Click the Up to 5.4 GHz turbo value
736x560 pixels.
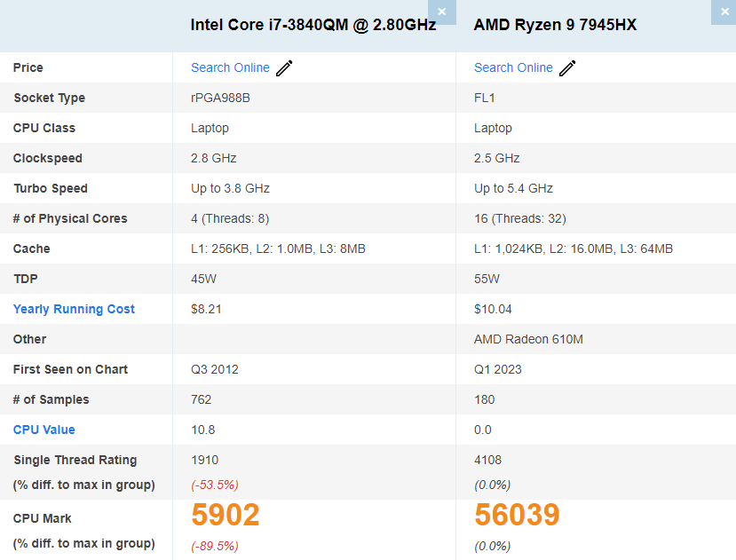pos(513,188)
